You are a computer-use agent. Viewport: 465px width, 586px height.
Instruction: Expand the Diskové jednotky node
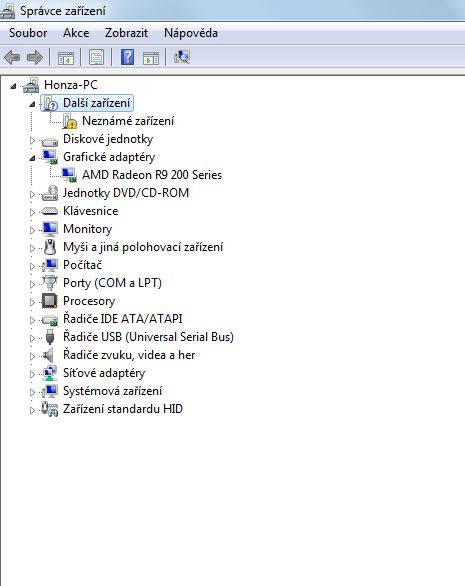pos(33,140)
